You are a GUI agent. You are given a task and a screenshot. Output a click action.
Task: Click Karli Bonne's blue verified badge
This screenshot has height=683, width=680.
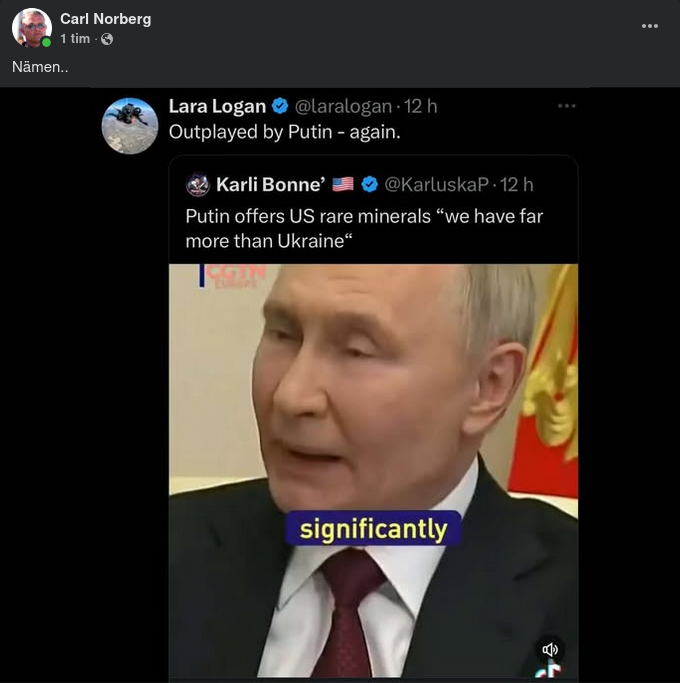pyautogui.click(x=369, y=184)
